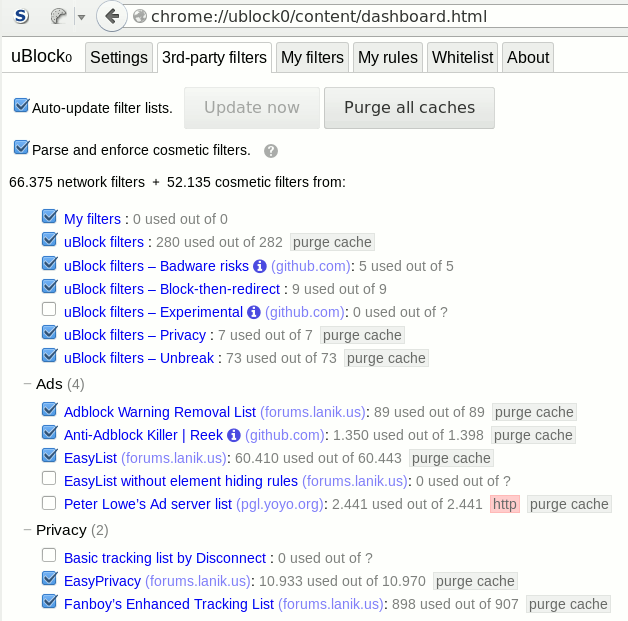Open the My filters tab
The image size is (628, 621).
tap(312, 57)
